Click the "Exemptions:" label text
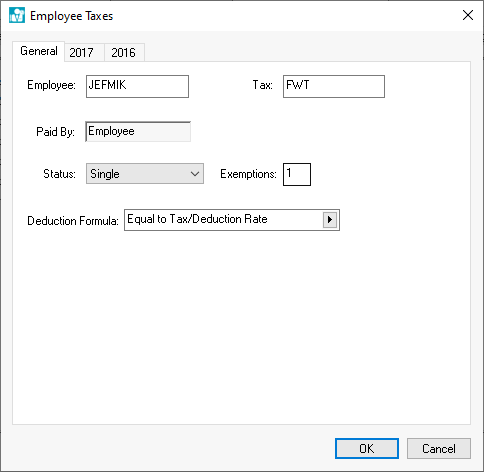 click(248, 174)
